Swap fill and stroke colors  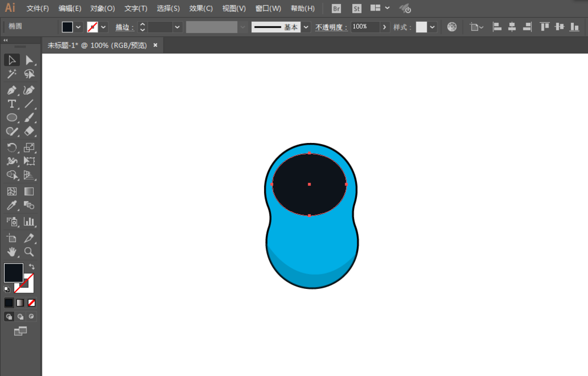(32, 267)
